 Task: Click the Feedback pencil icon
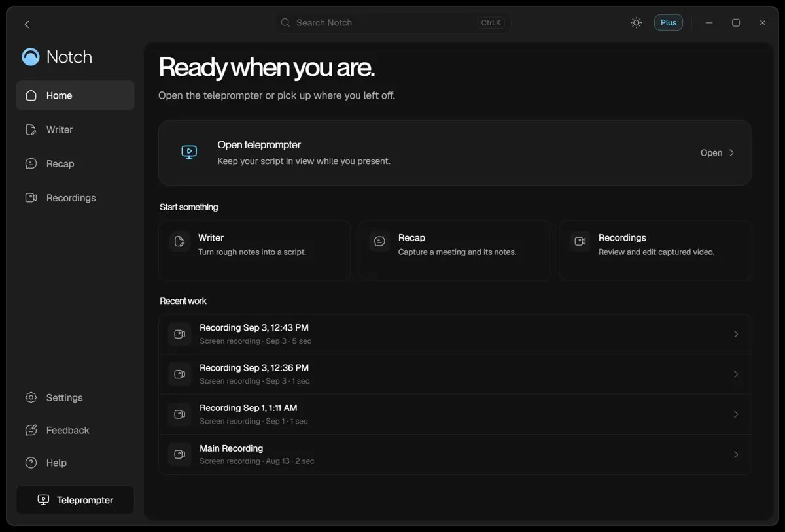[x=31, y=430]
